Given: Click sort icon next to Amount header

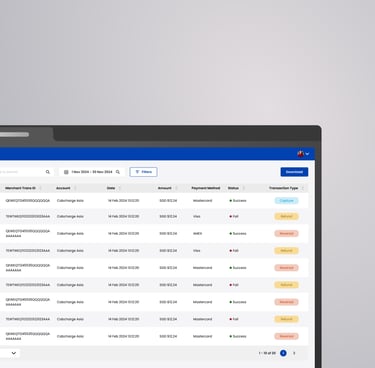Looking at the screenshot, I should pyautogui.click(x=176, y=188).
